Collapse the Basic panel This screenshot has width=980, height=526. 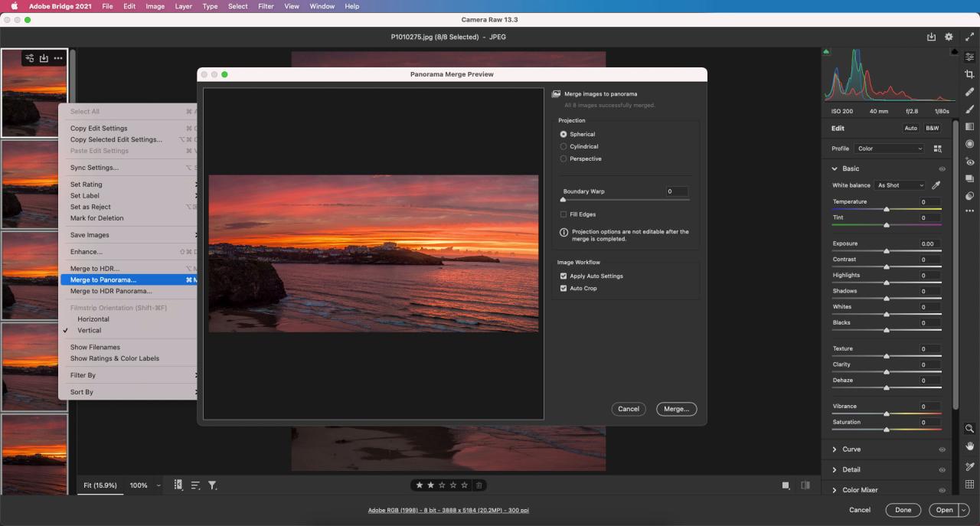(836, 168)
